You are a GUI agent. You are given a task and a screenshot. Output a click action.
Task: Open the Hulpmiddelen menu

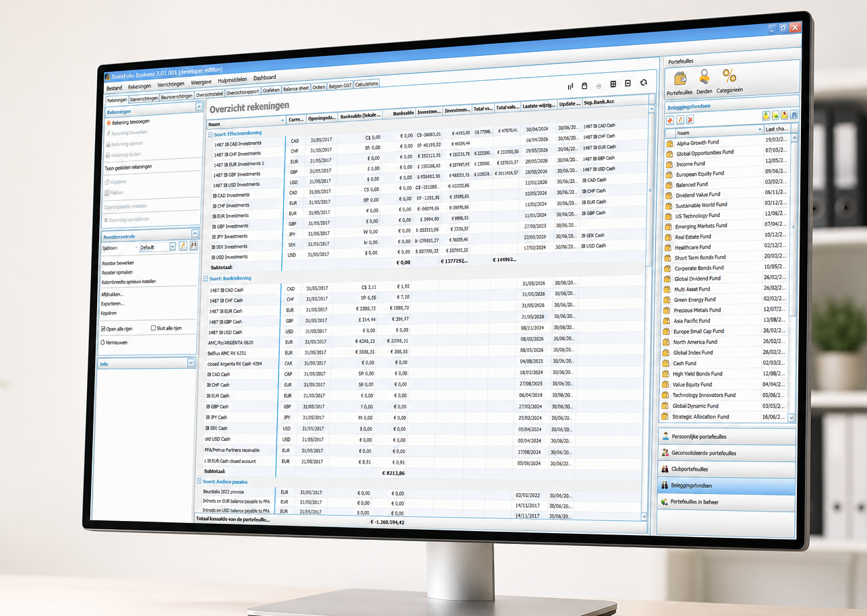[x=233, y=80]
